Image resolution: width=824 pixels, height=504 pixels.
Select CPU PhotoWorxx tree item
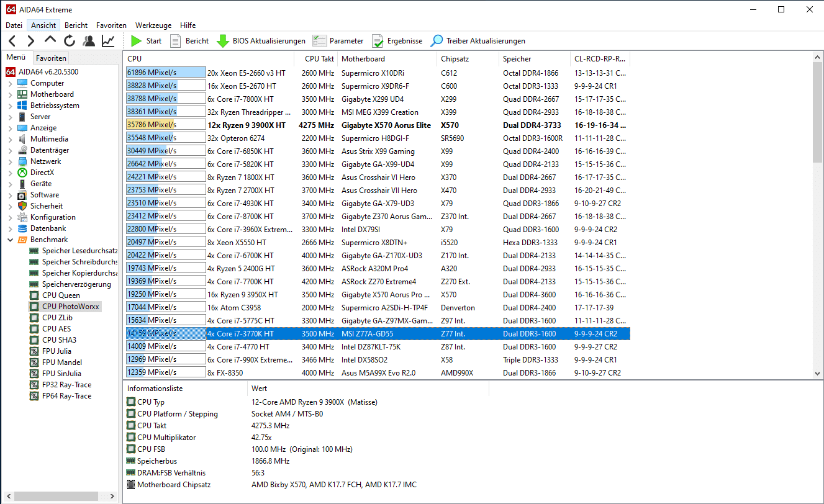pyautogui.click(x=65, y=307)
